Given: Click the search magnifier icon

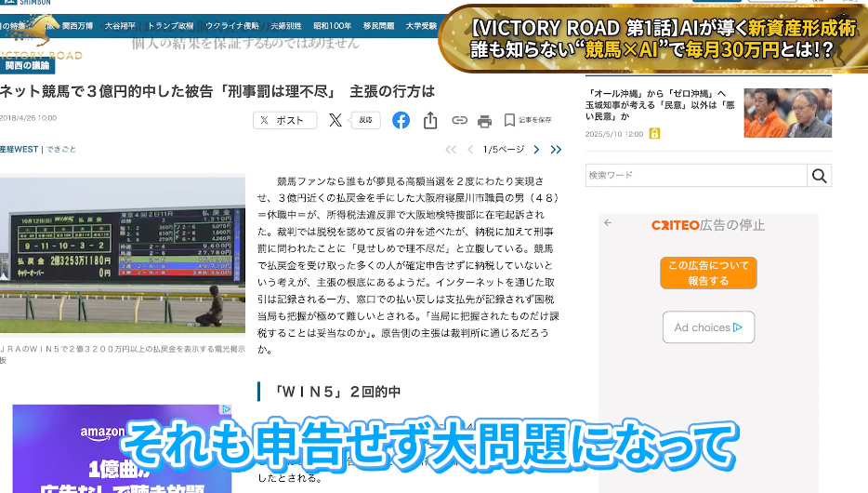Looking at the screenshot, I should point(820,176).
